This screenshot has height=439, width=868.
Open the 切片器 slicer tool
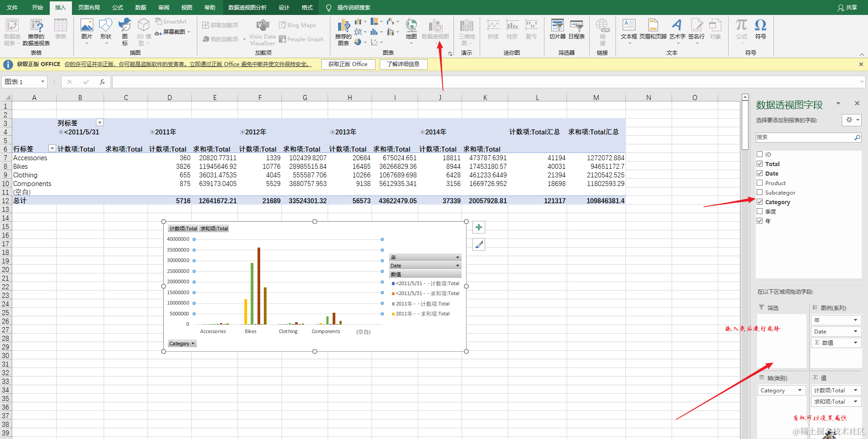[557, 29]
